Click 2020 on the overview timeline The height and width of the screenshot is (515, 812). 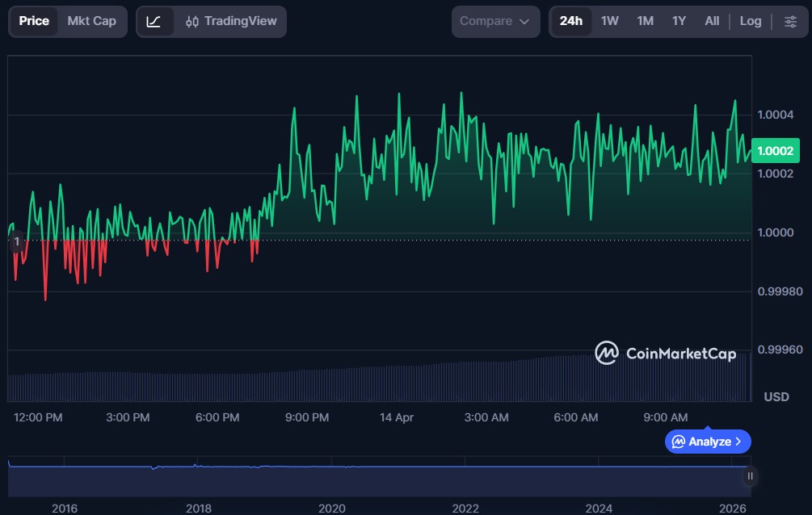(x=332, y=508)
